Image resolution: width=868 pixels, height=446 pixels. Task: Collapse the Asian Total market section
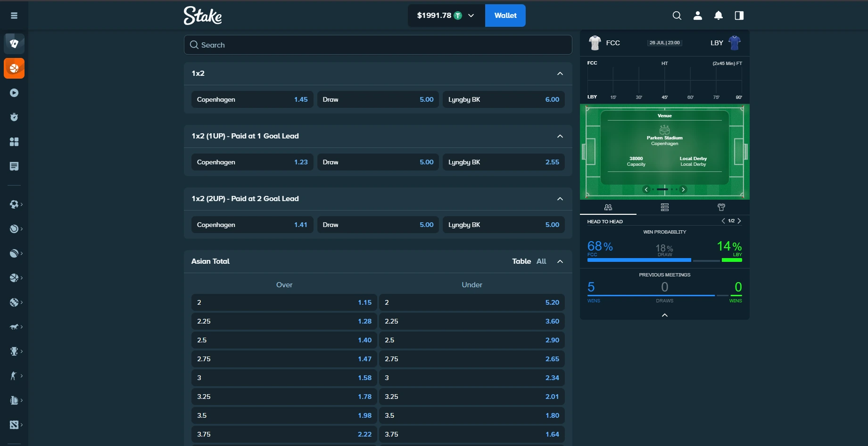tap(560, 261)
